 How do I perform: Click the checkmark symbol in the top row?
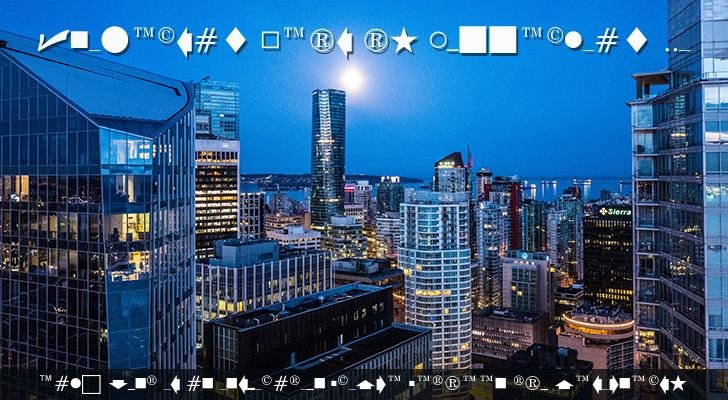(x=53, y=40)
